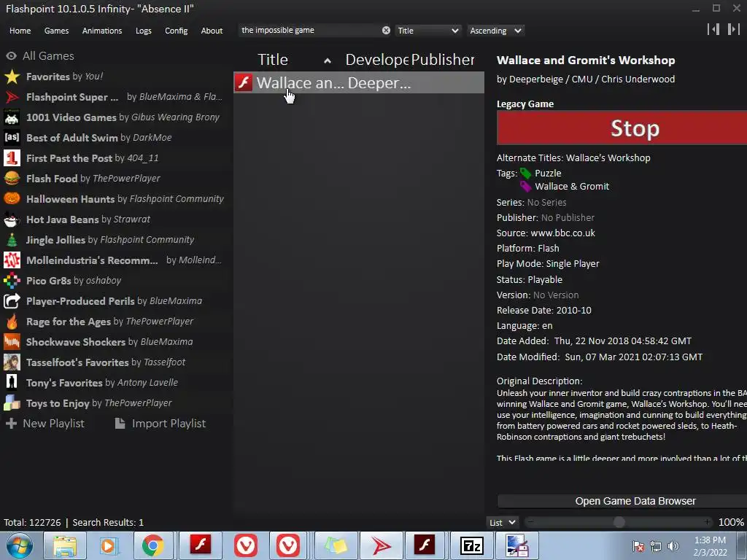Viewport: 747px width, 560px height.
Task: Click the First Past the Post icon
Action: (x=12, y=158)
